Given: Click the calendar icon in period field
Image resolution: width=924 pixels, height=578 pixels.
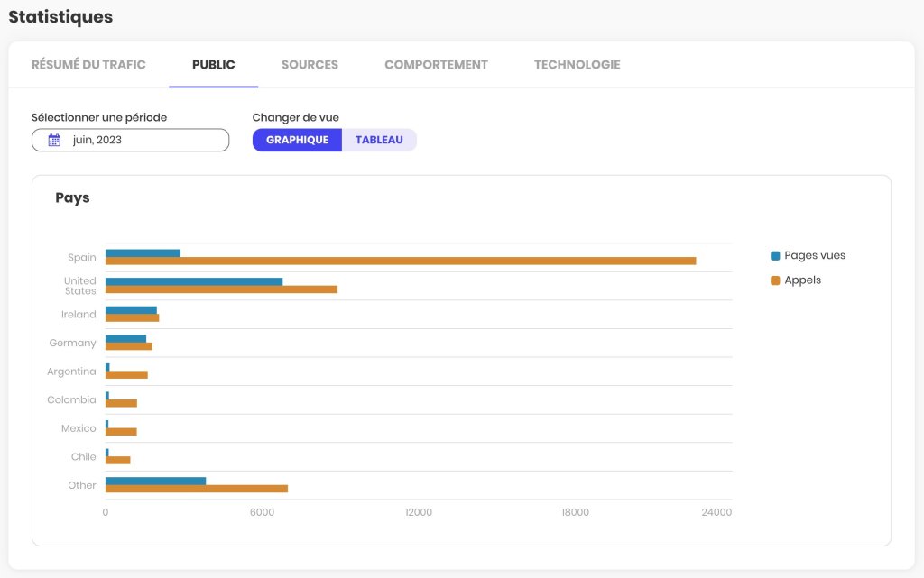Looking at the screenshot, I should [54, 140].
